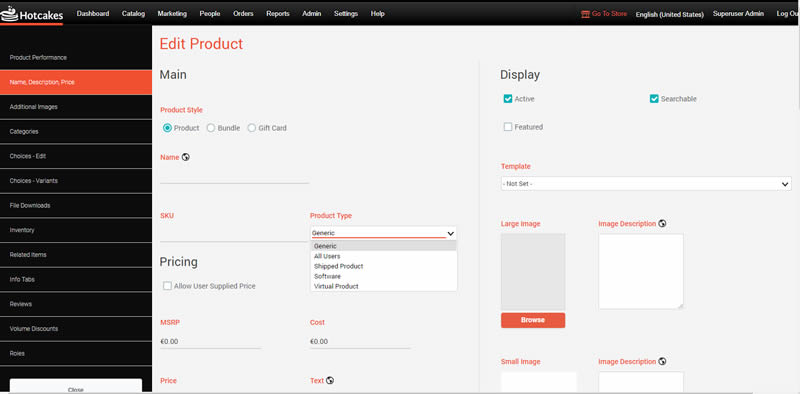Viewport: 800px width, 394px height.
Task: Click globe icon beside Small Image description
Action: 662,361
